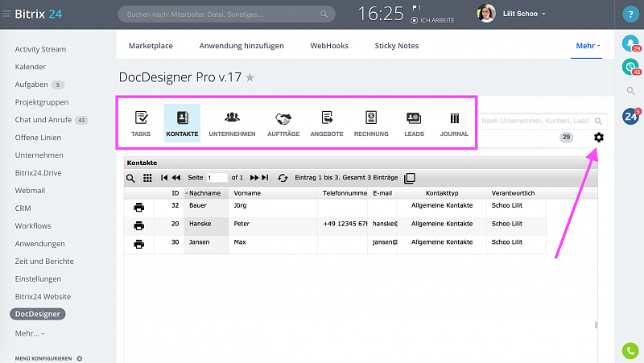The image size is (644, 363).
Task: Click the 29 counter badge
Action: pos(567,137)
